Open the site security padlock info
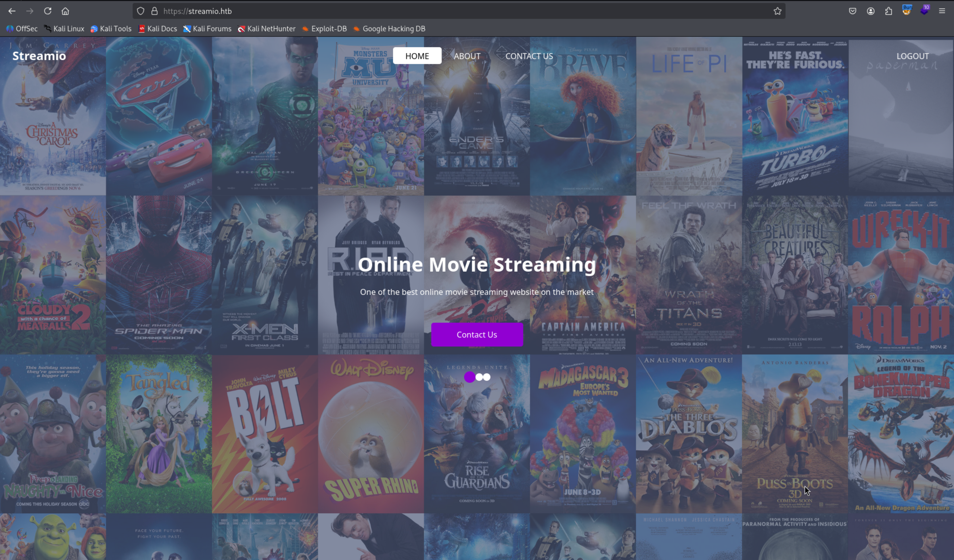The width and height of the screenshot is (954, 560). tap(154, 11)
